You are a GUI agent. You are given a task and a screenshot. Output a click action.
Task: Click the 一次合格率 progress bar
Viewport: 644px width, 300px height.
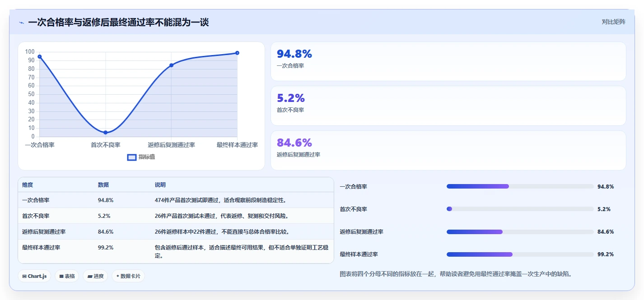520,186
